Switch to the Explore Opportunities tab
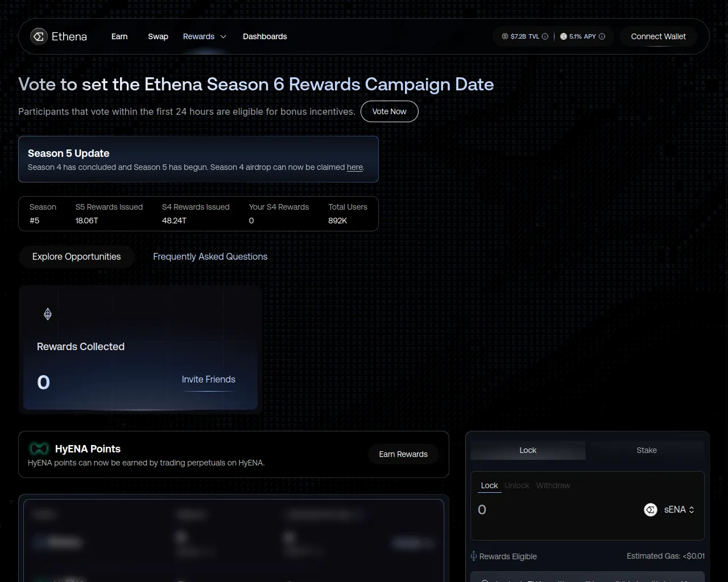 (x=77, y=257)
